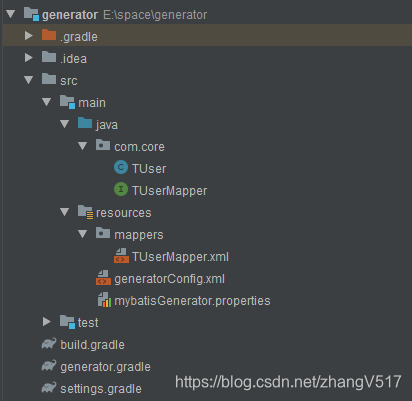Select the .gradle folder name
The image size is (412, 401).
[79, 37]
